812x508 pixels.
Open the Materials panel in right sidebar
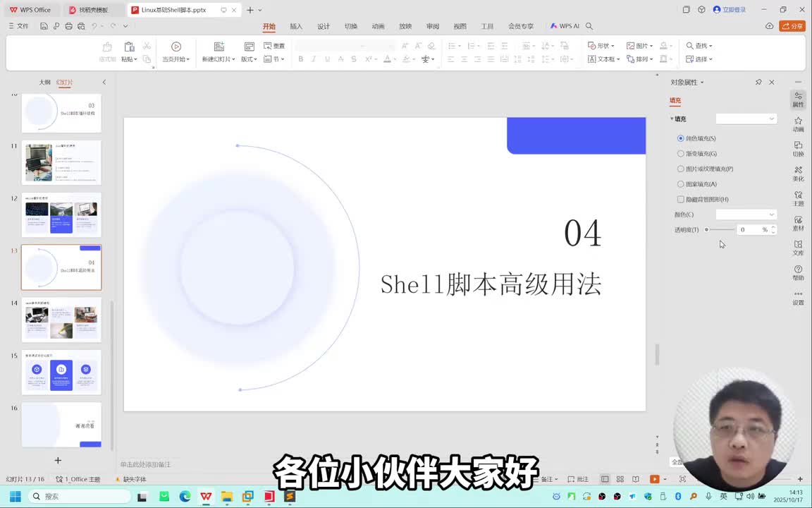point(798,224)
